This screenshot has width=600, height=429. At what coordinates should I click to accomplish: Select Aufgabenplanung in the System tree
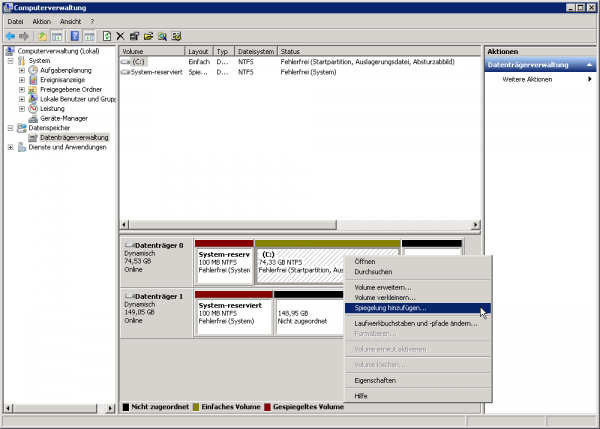(66, 70)
